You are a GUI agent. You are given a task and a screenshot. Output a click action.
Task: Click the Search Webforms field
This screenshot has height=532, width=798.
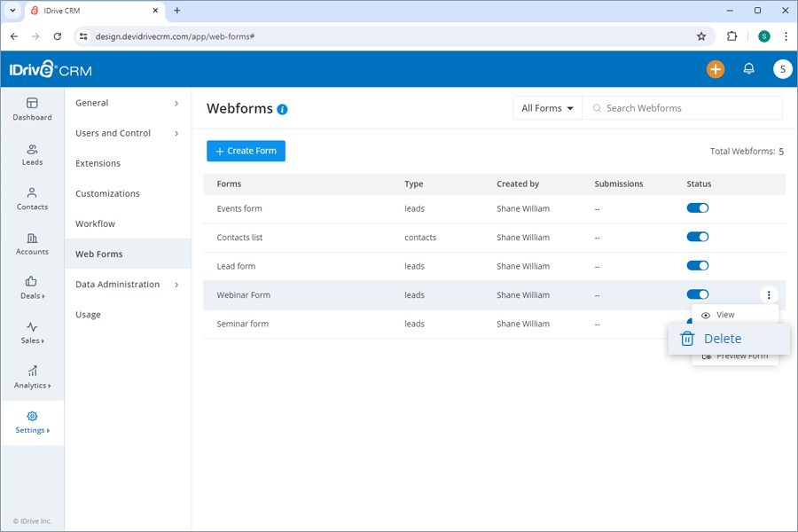point(683,107)
